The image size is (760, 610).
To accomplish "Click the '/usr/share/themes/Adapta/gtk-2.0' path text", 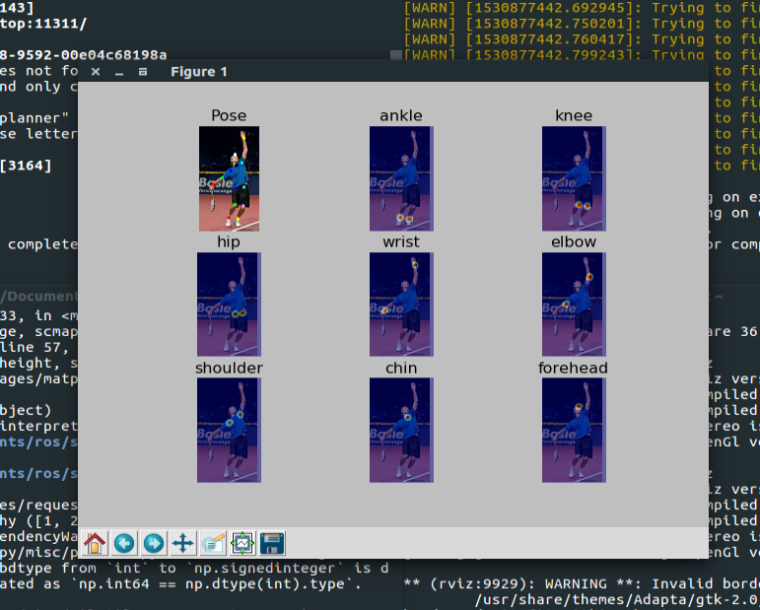I will click(x=617, y=600).
